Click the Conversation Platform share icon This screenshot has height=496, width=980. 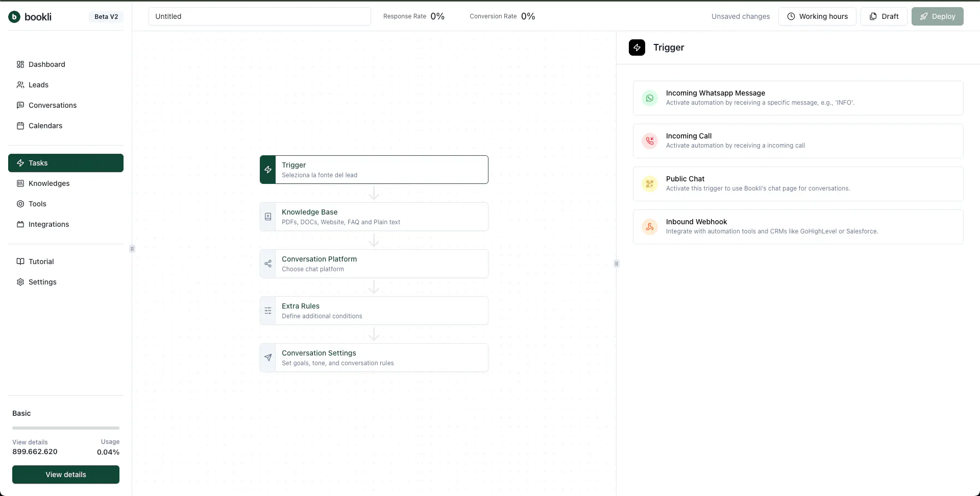coord(268,264)
